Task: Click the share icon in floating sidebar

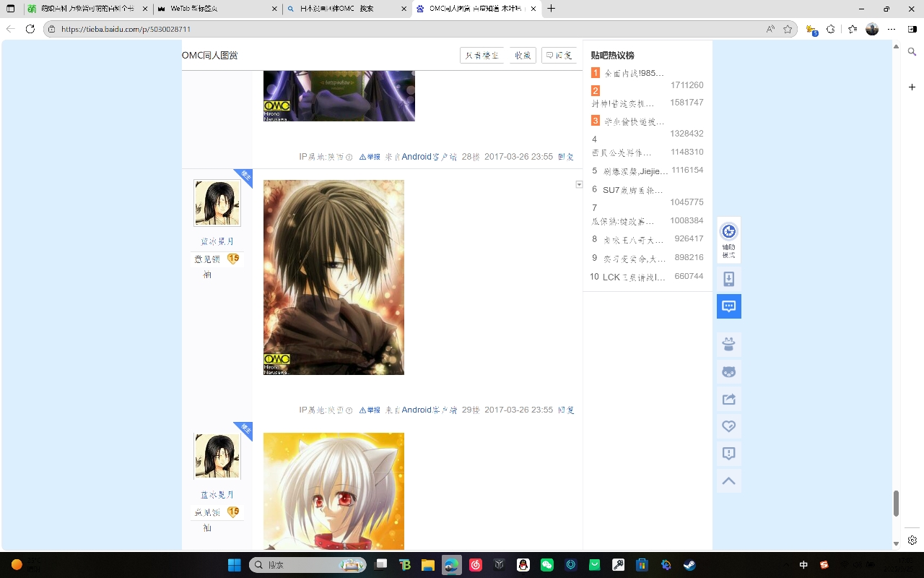Action: [x=728, y=399]
